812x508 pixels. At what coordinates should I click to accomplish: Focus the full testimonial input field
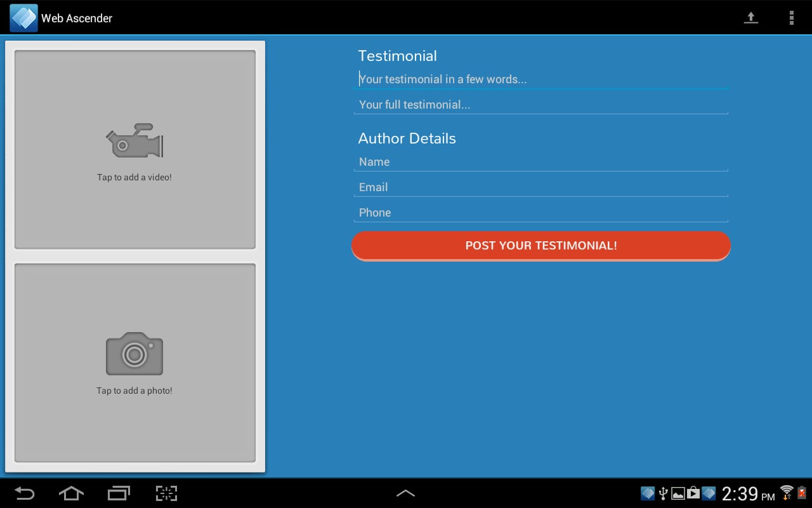click(x=541, y=105)
